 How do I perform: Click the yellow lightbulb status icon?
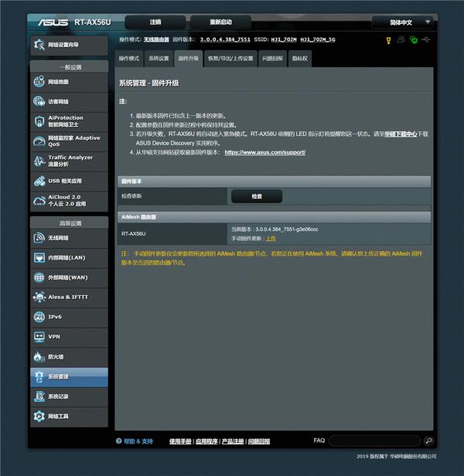click(x=388, y=40)
